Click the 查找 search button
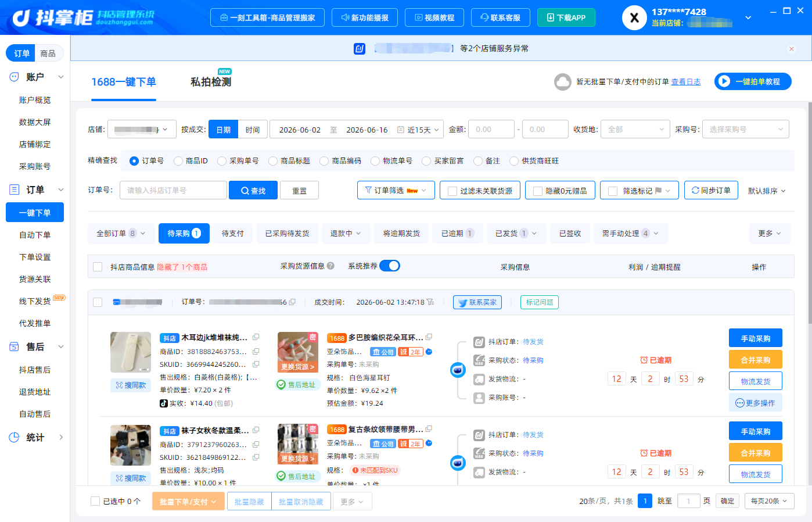Screen dimensions: 812x522 (x=253, y=190)
